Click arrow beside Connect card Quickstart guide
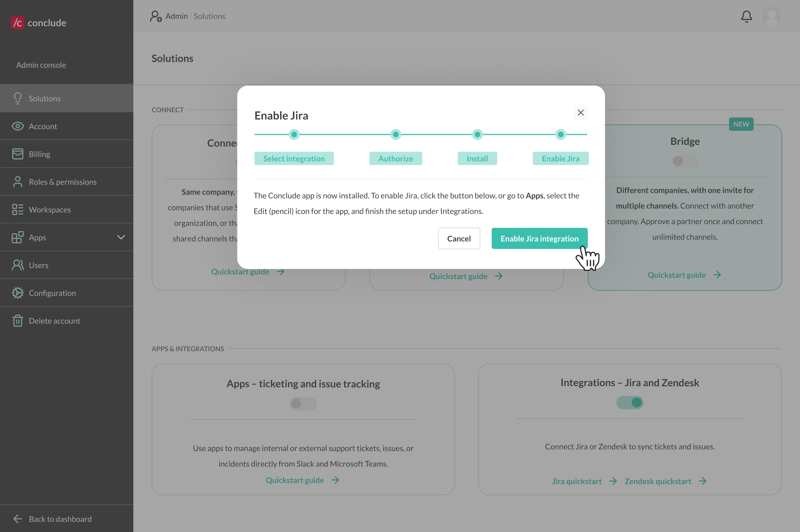This screenshot has width=800, height=532. [x=281, y=272]
